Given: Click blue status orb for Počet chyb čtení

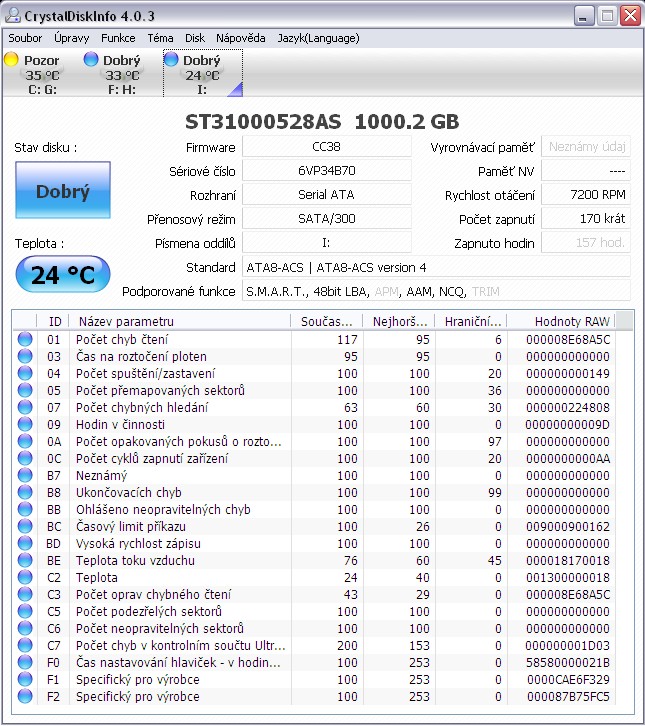Looking at the screenshot, I should click(25, 339).
